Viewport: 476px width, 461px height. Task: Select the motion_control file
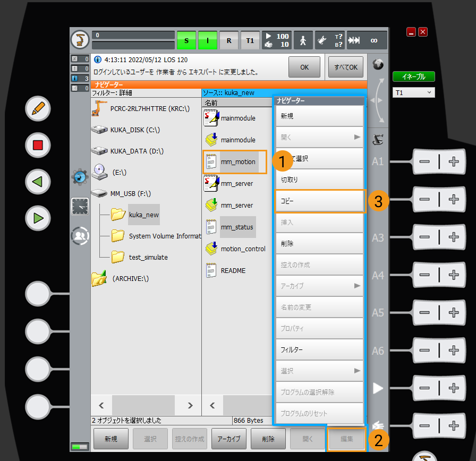[x=235, y=249]
